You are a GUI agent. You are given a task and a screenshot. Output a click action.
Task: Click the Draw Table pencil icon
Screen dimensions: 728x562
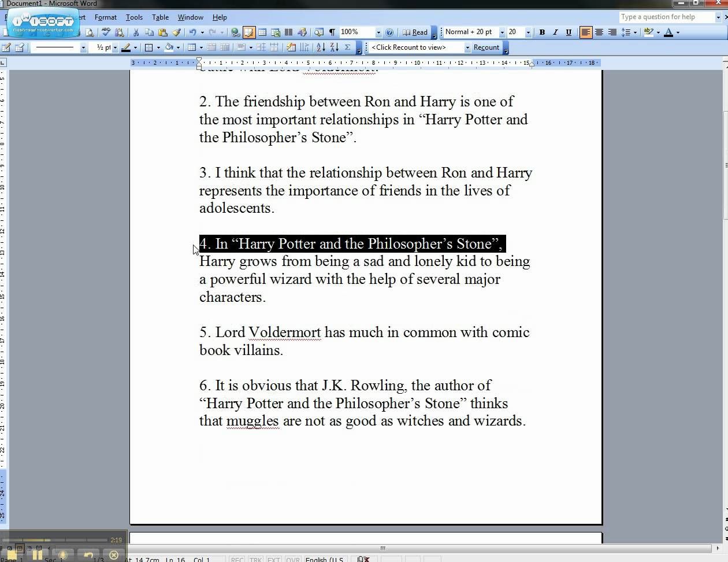pos(6,47)
